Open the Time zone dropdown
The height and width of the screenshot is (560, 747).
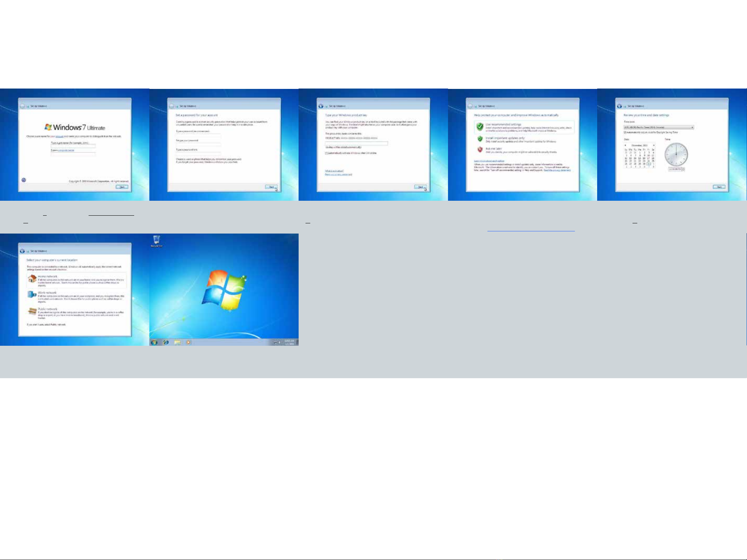(x=659, y=127)
